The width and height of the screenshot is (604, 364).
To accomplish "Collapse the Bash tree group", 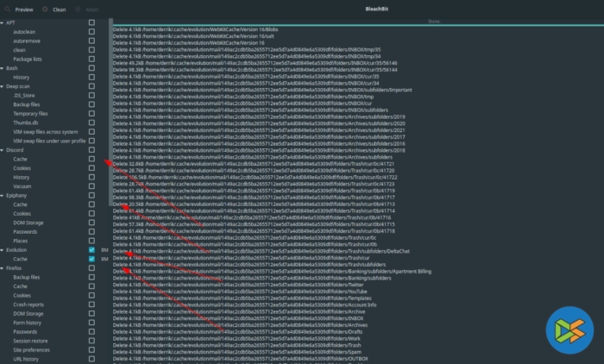I will [x=2, y=68].
